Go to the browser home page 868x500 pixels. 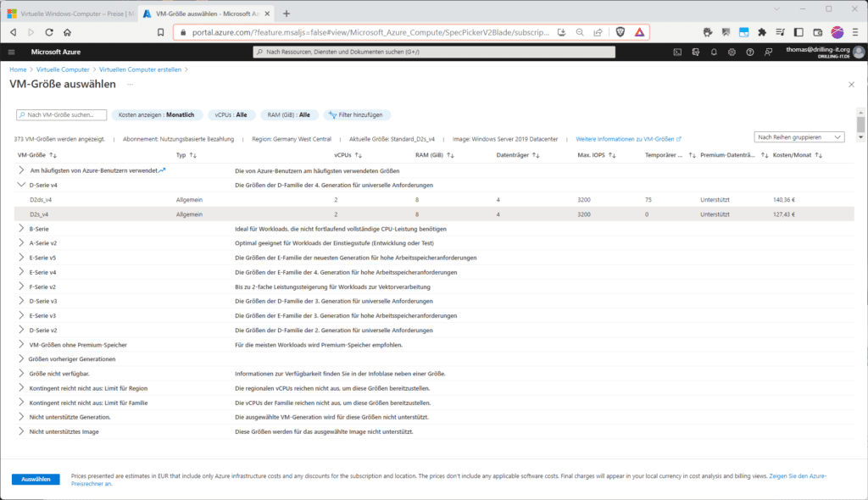coord(68,32)
